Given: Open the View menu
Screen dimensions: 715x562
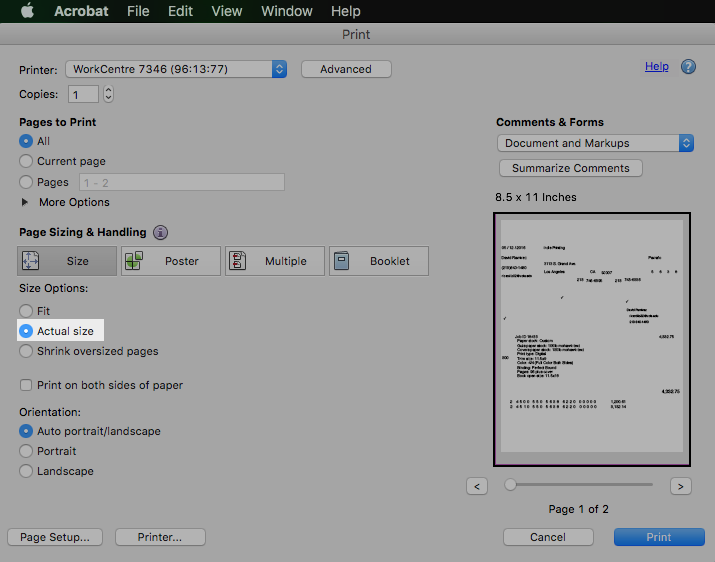Looking at the screenshot, I should click(x=227, y=11).
